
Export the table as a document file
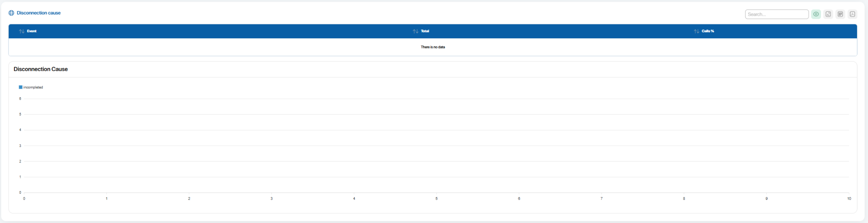[x=828, y=14]
